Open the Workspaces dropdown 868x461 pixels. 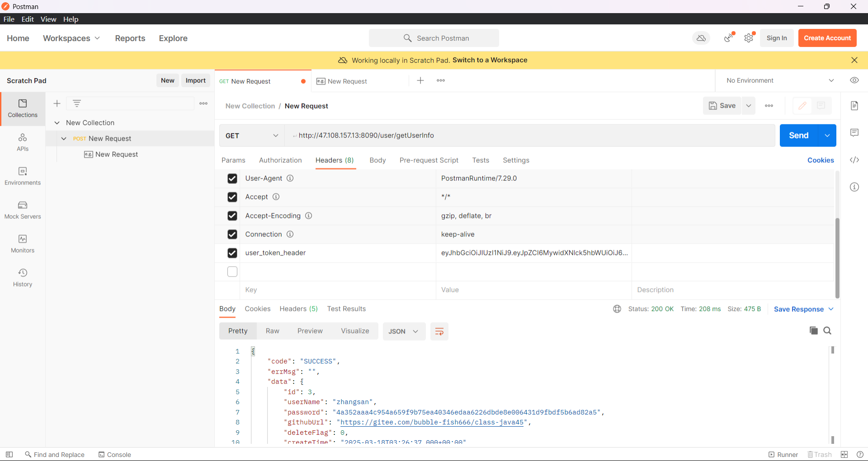(x=71, y=38)
